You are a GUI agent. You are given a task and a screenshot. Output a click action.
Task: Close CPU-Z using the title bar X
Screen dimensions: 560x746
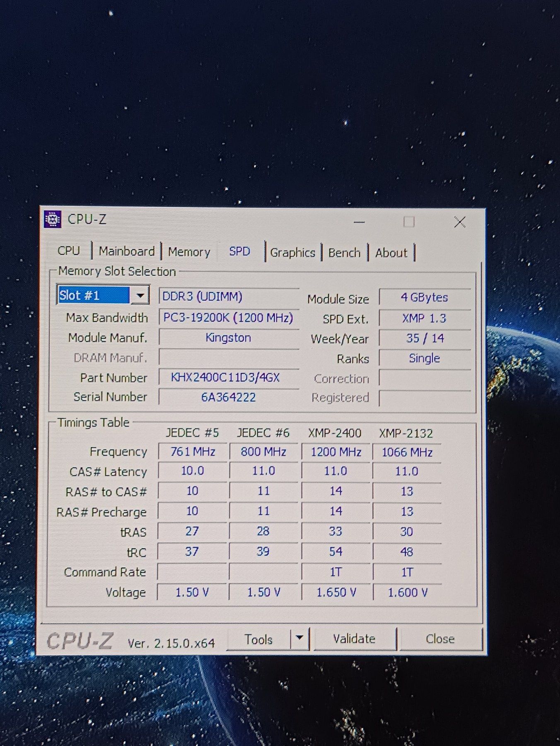[x=459, y=222]
